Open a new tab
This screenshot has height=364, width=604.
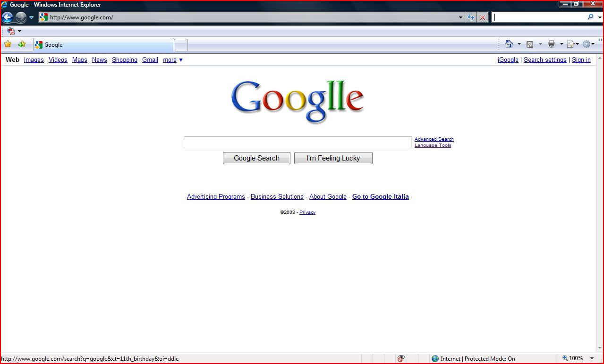tap(181, 44)
